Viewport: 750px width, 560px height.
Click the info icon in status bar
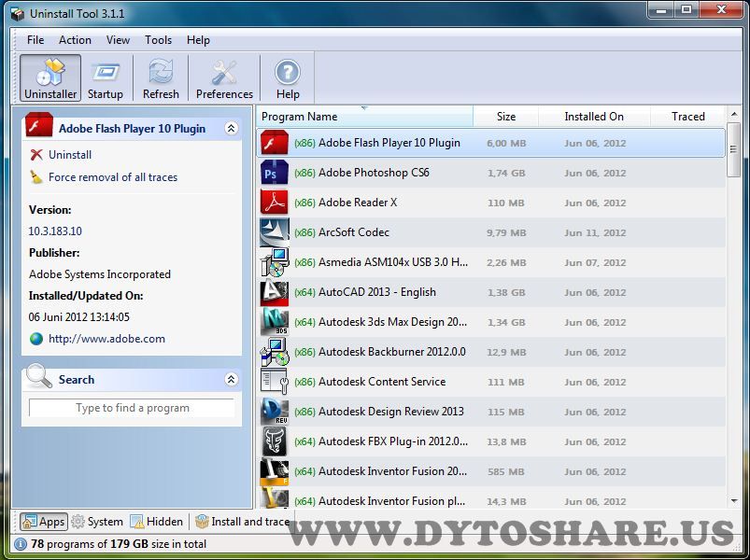21,544
